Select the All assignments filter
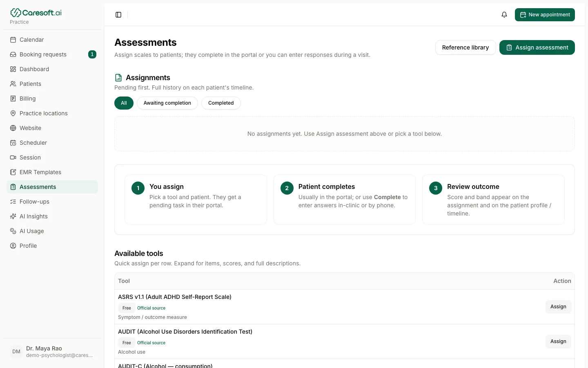588x368 pixels. [x=124, y=103]
